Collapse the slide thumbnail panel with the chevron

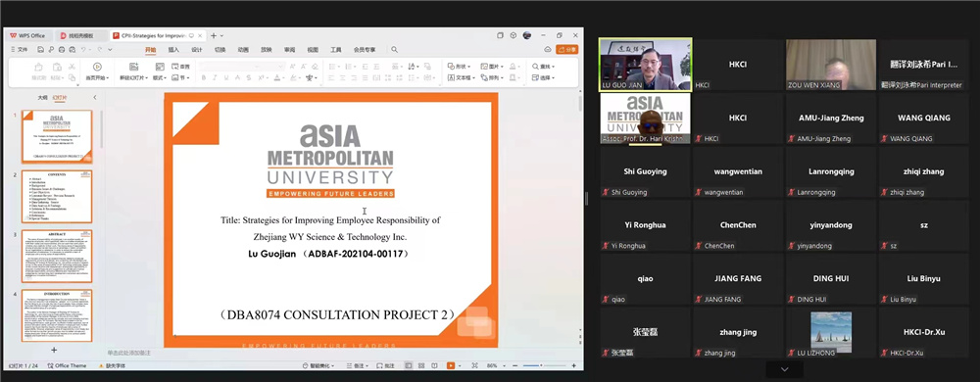tap(95, 97)
